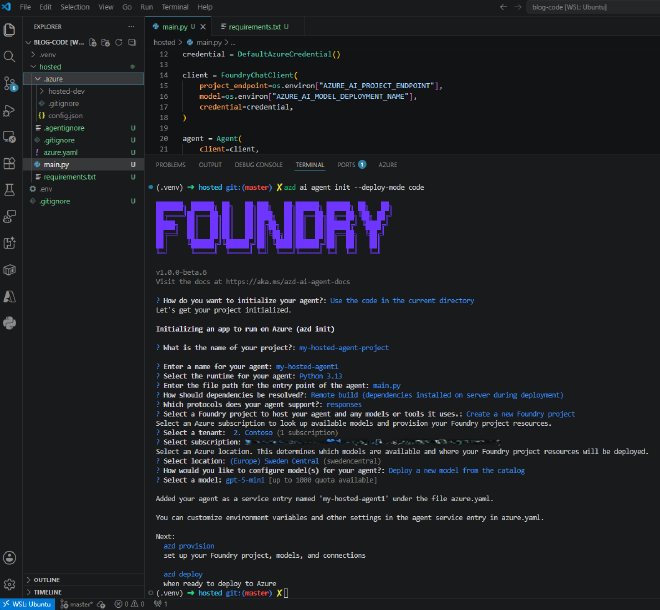660x610 pixels.
Task: Click forwarded ports indicator in status bar
Action: (x=161, y=604)
